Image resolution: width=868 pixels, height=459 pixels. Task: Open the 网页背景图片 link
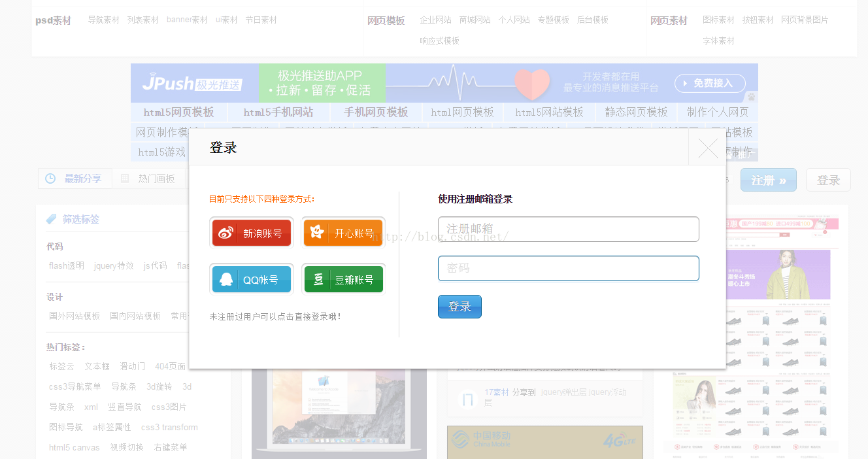(805, 20)
